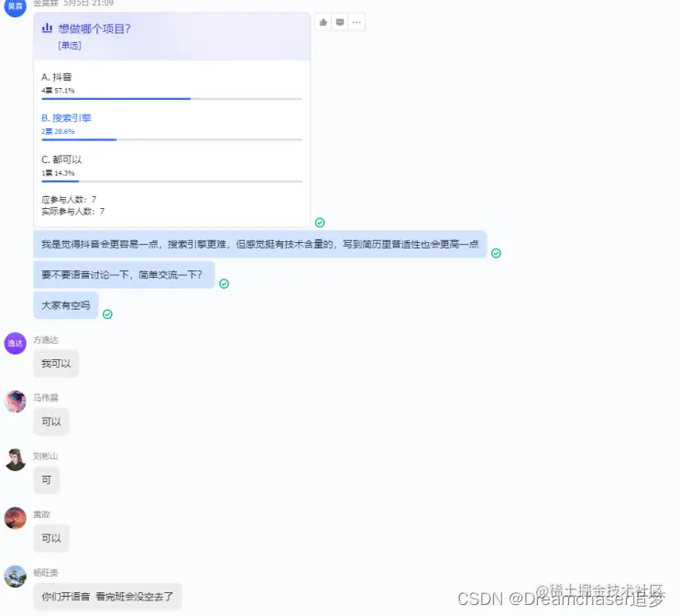The width and height of the screenshot is (680, 616).
Task: Click the thumbs-up reaction on the poll
Action: click(x=324, y=22)
